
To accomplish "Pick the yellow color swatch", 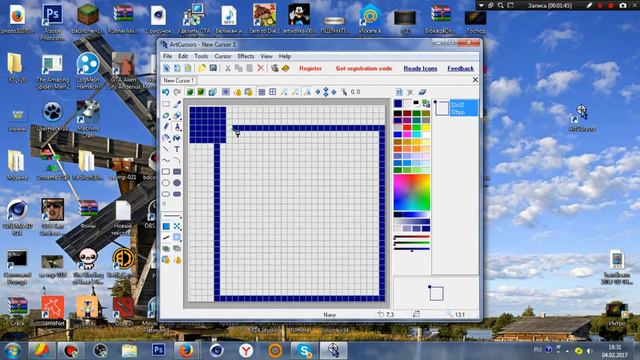I will point(426,127).
